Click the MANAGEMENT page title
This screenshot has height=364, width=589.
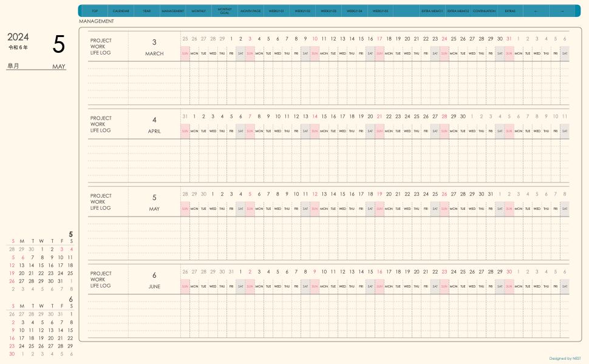pyautogui.click(x=96, y=21)
